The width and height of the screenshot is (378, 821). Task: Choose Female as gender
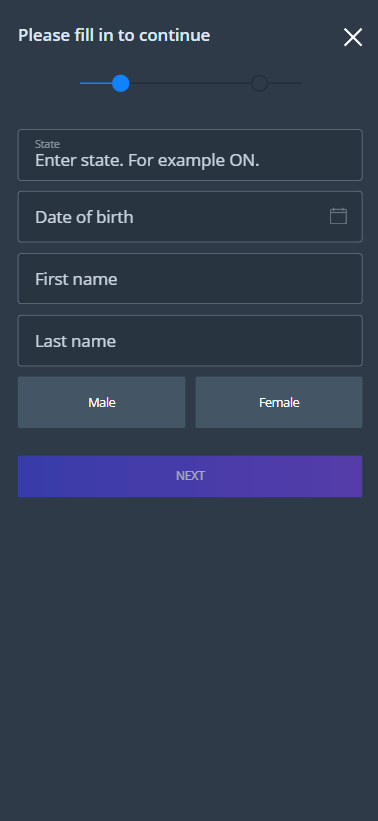pos(279,402)
